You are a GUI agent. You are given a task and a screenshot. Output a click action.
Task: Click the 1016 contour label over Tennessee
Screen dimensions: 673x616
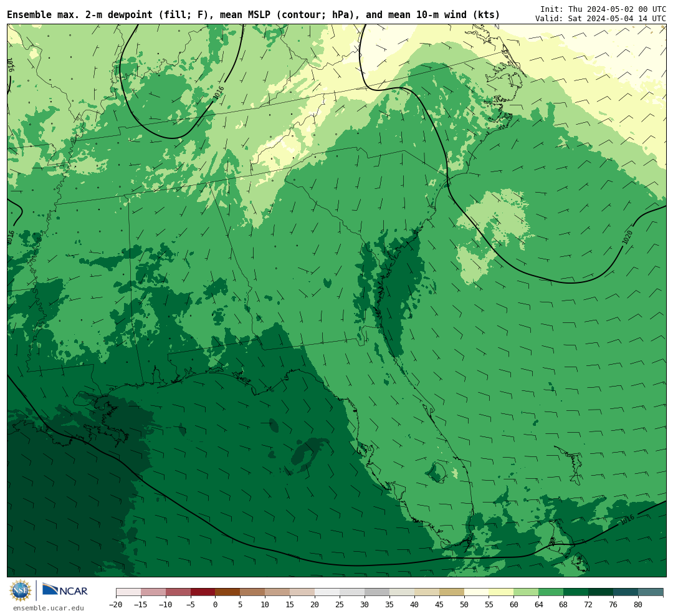click(x=219, y=94)
